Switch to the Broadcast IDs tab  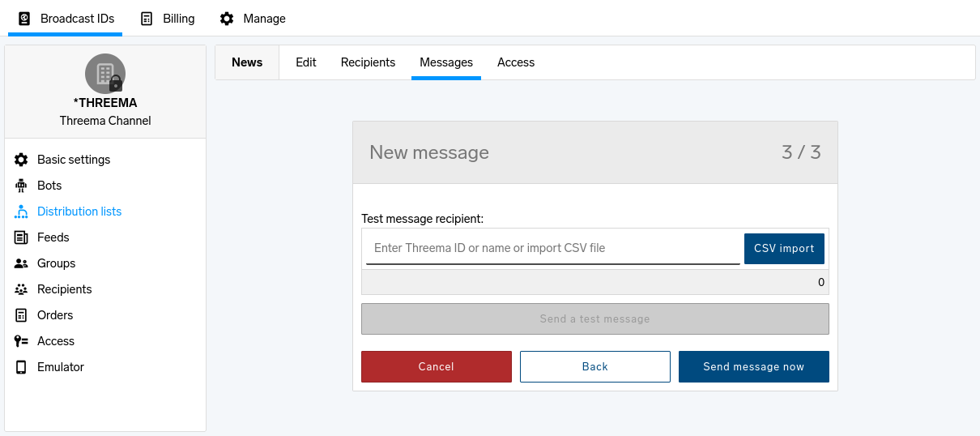click(x=66, y=19)
